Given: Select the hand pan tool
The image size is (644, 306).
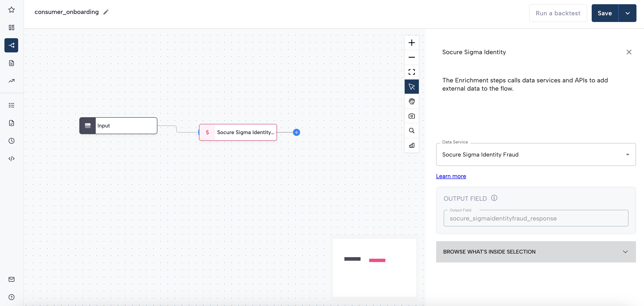Looking at the screenshot, I should pos(412,101).
